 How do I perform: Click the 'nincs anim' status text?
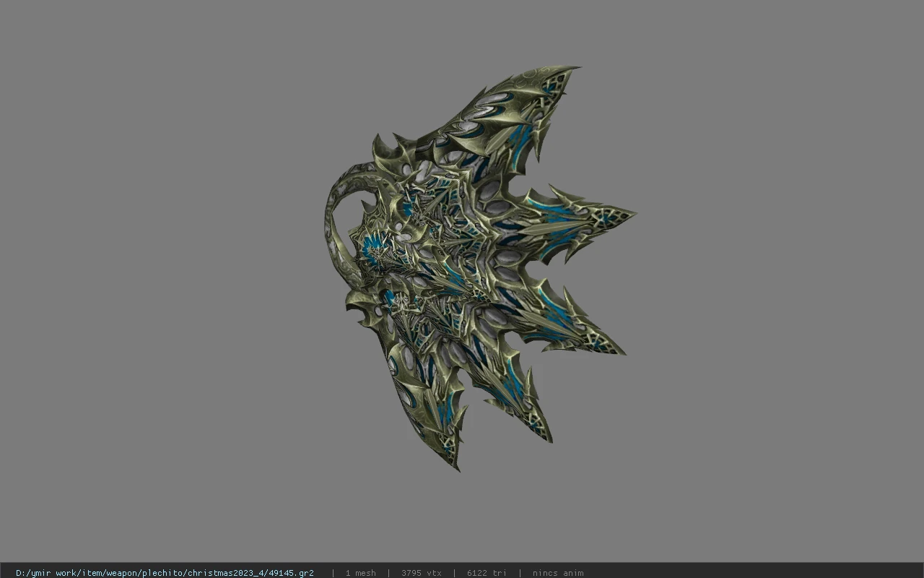558,573
